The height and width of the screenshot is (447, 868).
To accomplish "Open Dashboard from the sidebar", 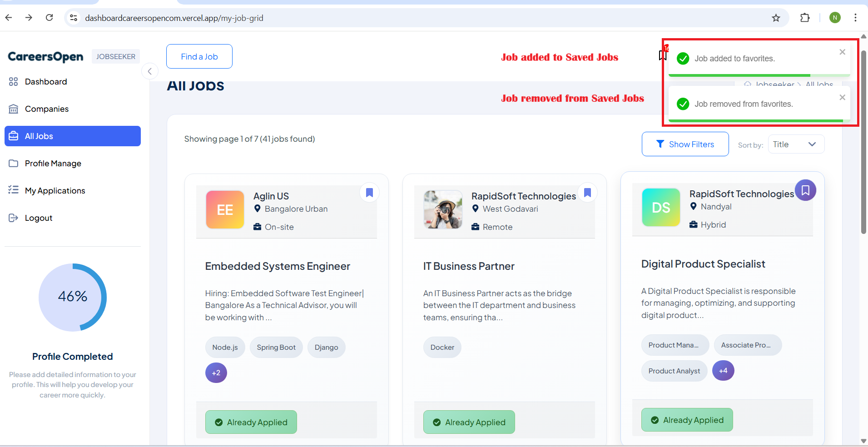I will coord(46,82).
